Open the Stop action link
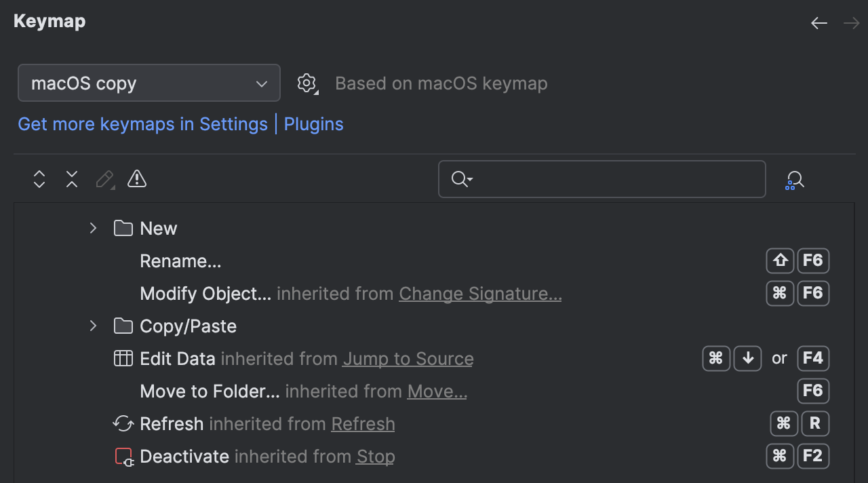868x483 pixels. pos(375,456)
